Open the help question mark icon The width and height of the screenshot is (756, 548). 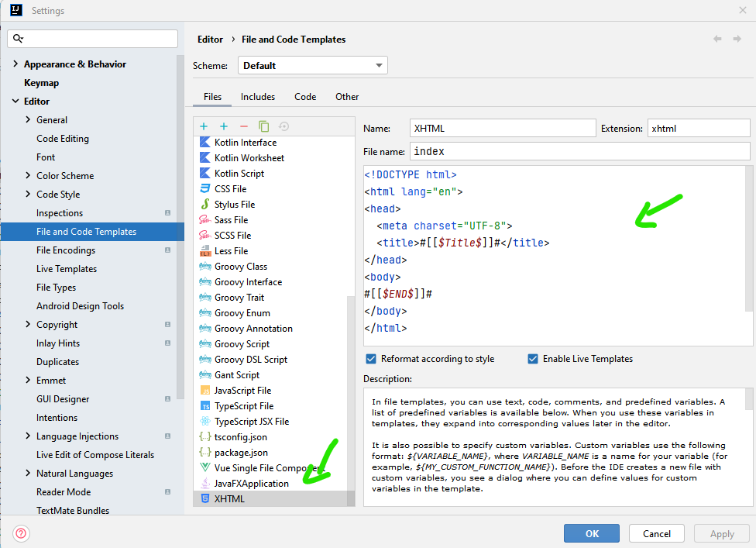21,533
